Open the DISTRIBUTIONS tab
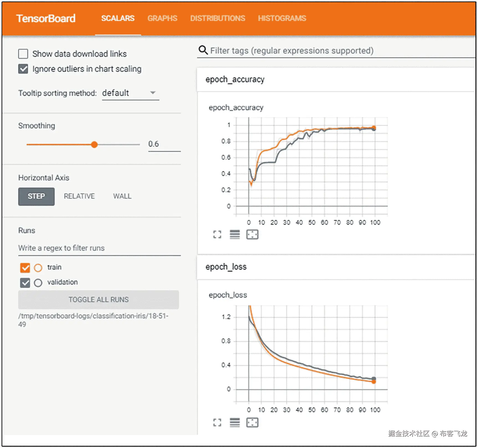Image resolution: width=478 pixels, height=448 pixels. click(218, 18)
